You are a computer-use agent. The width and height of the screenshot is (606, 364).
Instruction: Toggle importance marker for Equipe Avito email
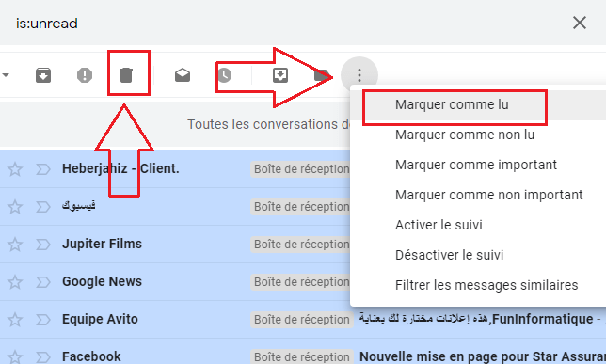[x=43, y=320]
